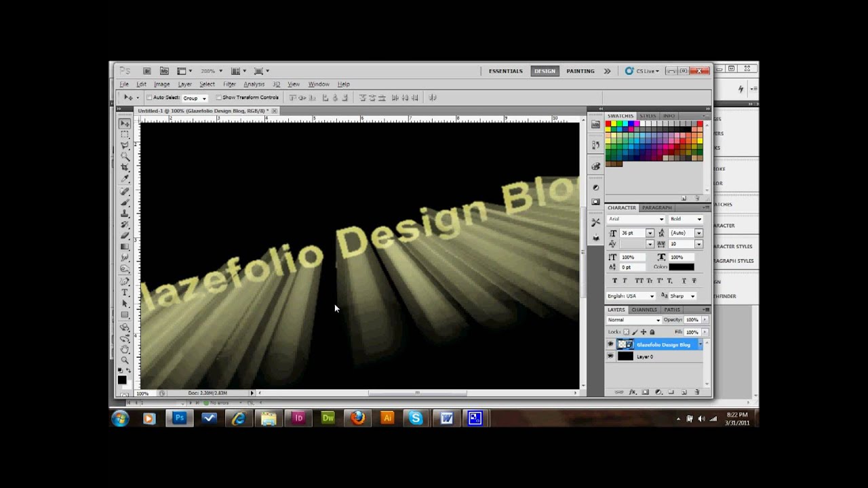868x488 pixels.
Task: Show more workspaces with double-arrow button
Action: coord(607,71)
